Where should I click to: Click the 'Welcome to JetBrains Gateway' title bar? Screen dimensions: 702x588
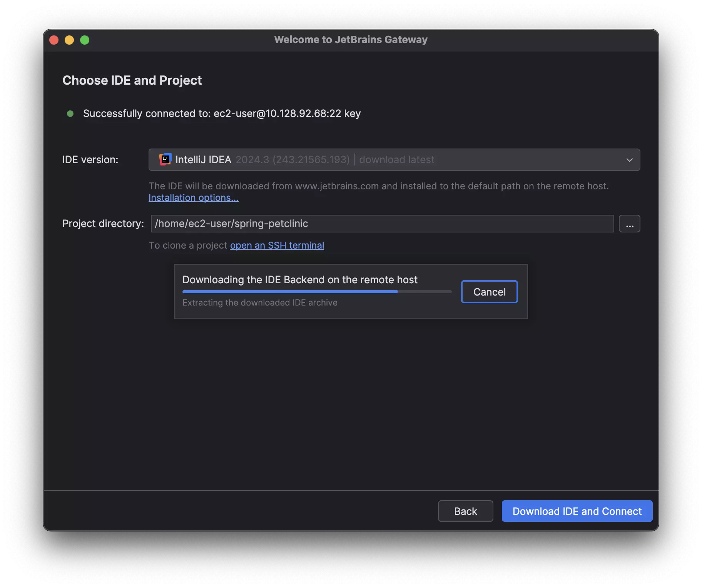[x=351, y=40]
